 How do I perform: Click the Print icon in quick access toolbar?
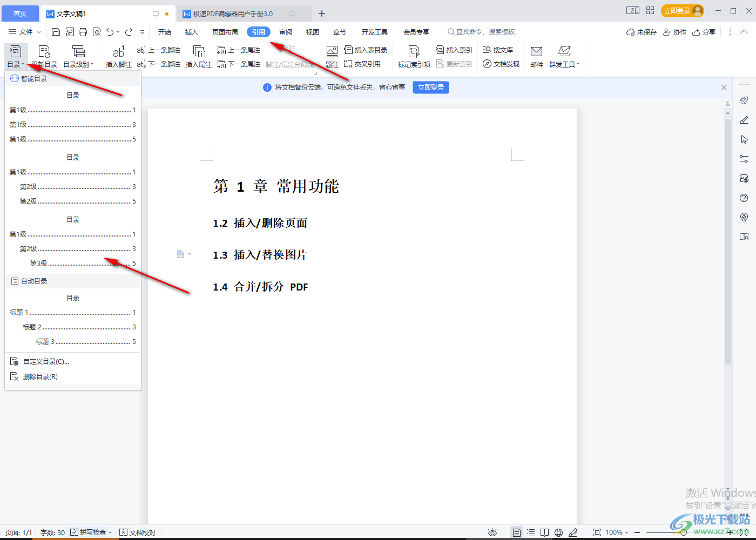click(83, 32)
